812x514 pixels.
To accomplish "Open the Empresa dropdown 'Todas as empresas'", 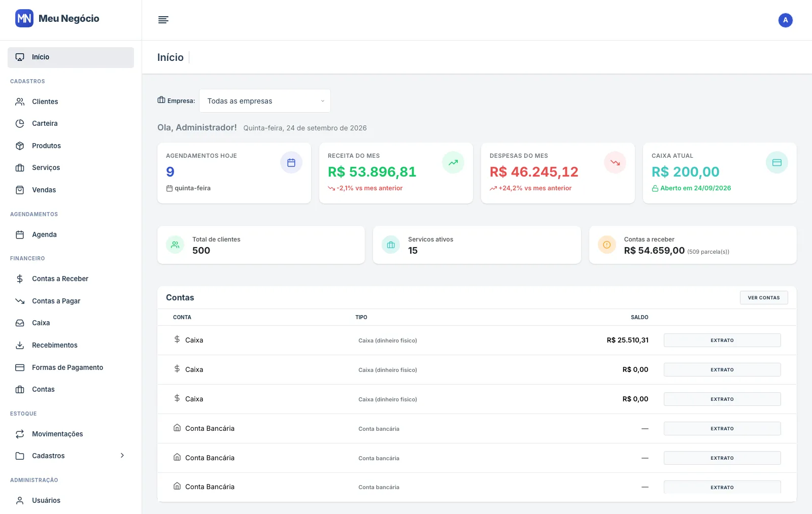I will coord(265,101).
